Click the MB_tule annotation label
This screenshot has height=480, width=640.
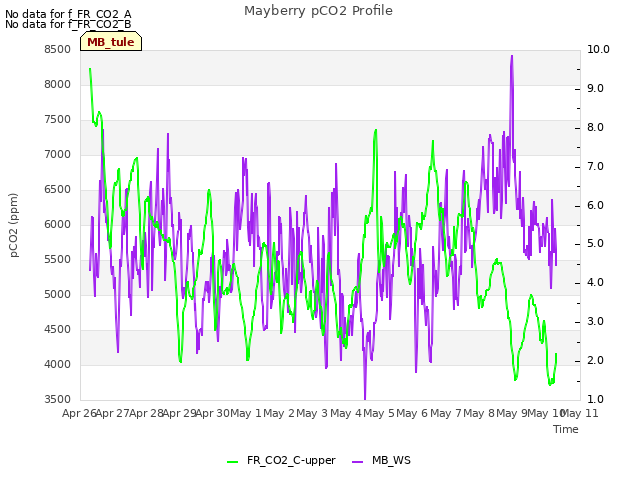111,42
